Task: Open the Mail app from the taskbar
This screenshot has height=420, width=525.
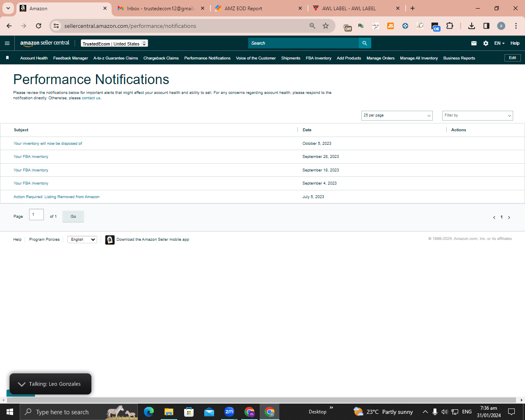Action: tap(209, 412)
